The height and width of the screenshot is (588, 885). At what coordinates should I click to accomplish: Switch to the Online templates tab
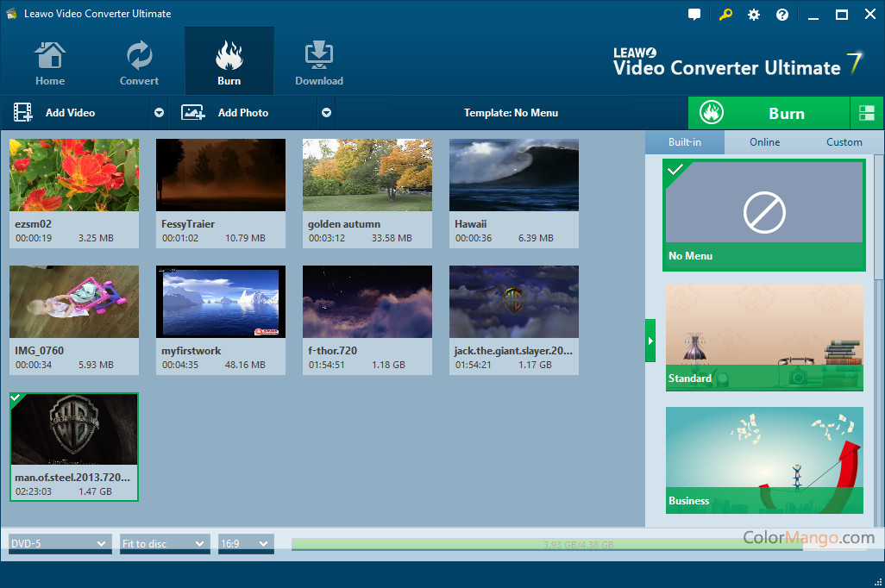(x=764, y=142)
